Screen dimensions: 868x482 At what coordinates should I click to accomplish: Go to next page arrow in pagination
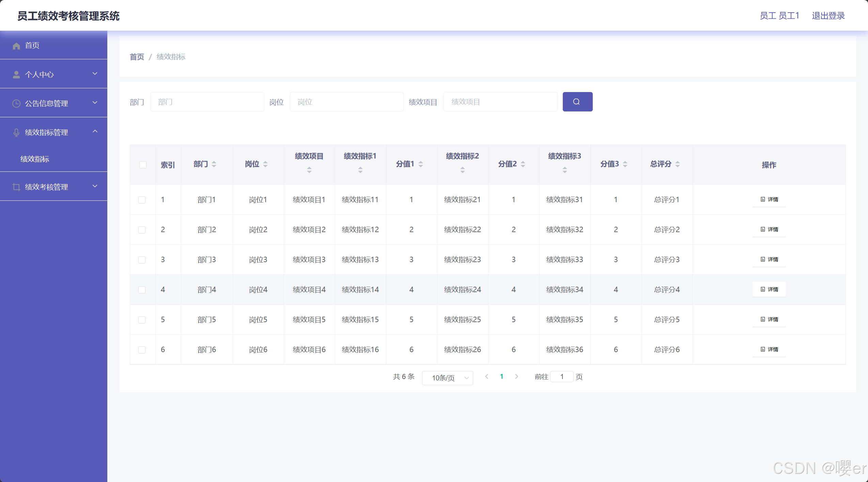[516, 376]
